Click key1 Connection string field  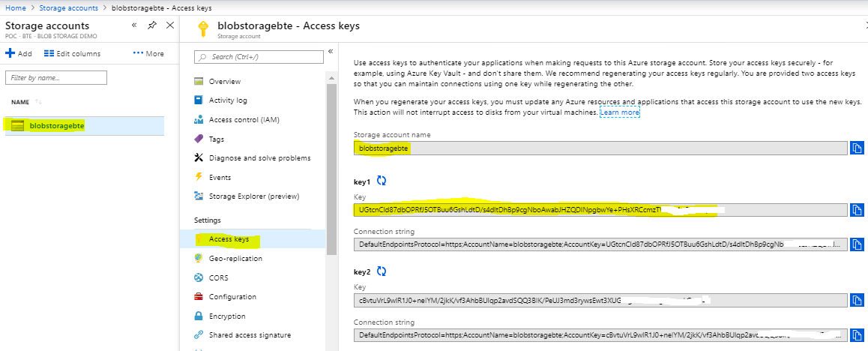[x=600, y=244]
